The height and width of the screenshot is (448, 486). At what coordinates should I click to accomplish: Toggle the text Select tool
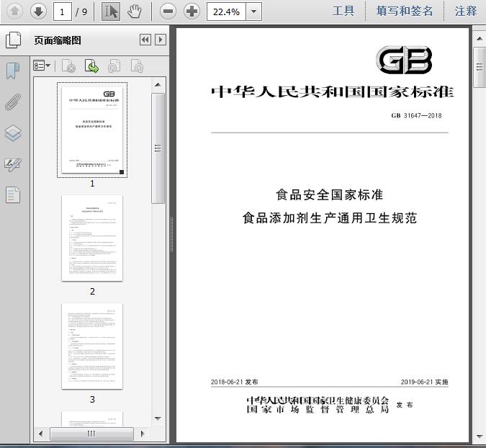pos(110,11)
